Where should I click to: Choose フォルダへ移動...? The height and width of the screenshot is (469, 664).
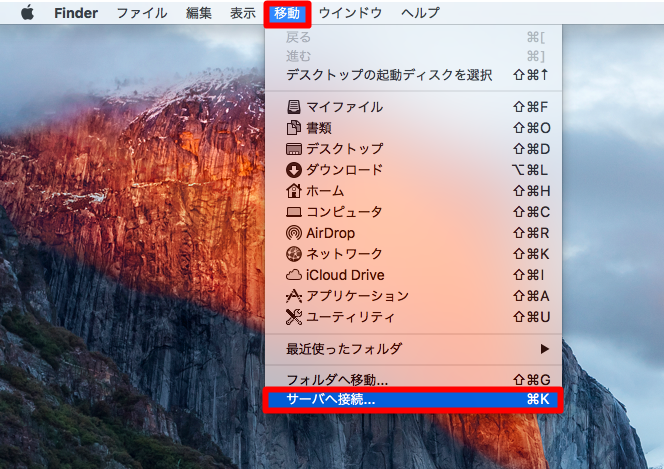coord(413,379)
